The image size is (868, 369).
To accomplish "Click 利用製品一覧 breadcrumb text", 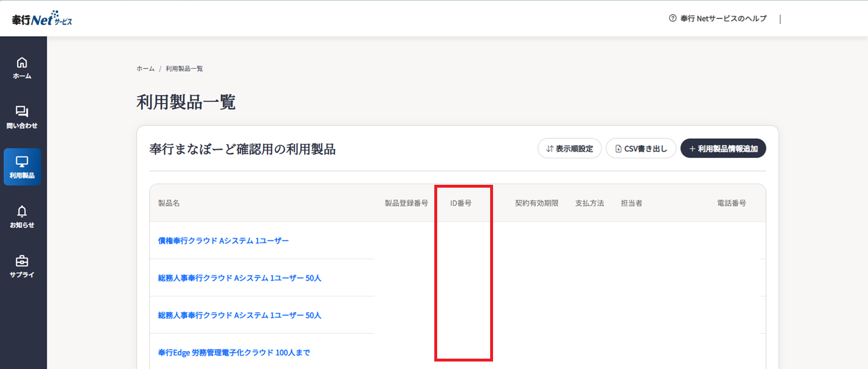I will point(184,69).
